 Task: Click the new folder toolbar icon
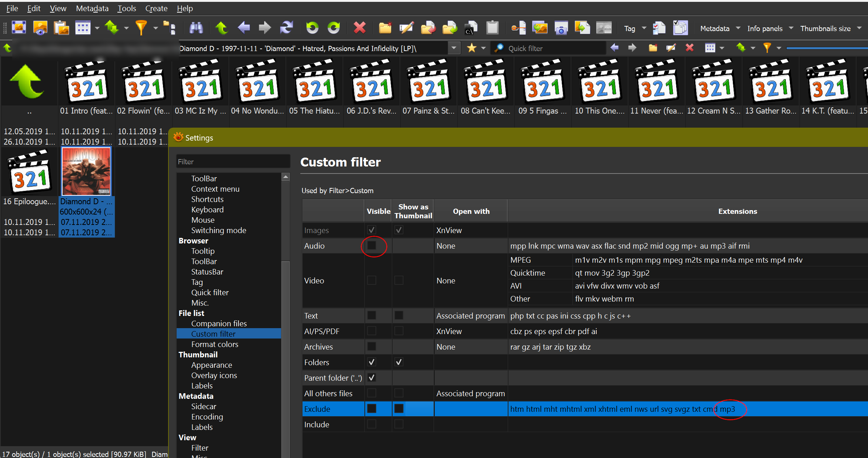coord(385,28)
